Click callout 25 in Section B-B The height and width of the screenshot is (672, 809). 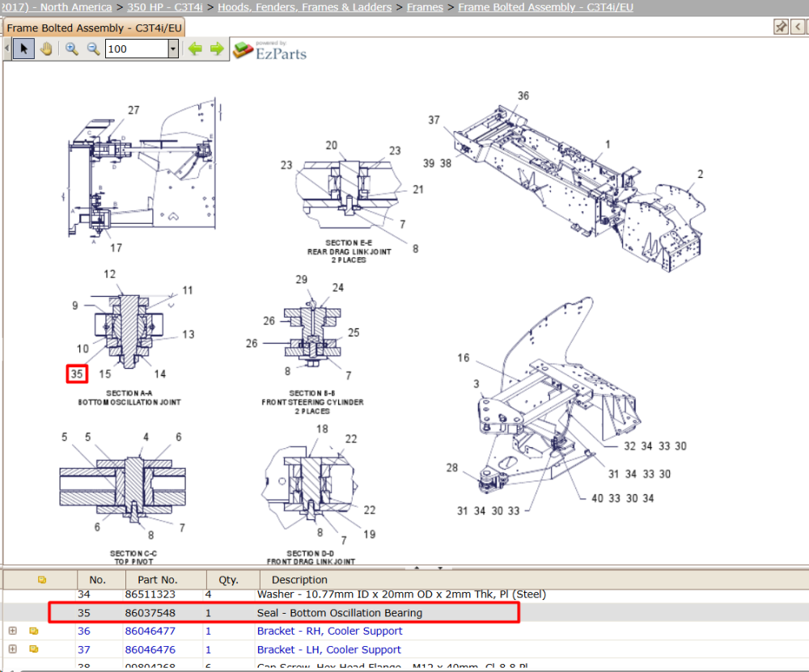click(x=354, y=332)
